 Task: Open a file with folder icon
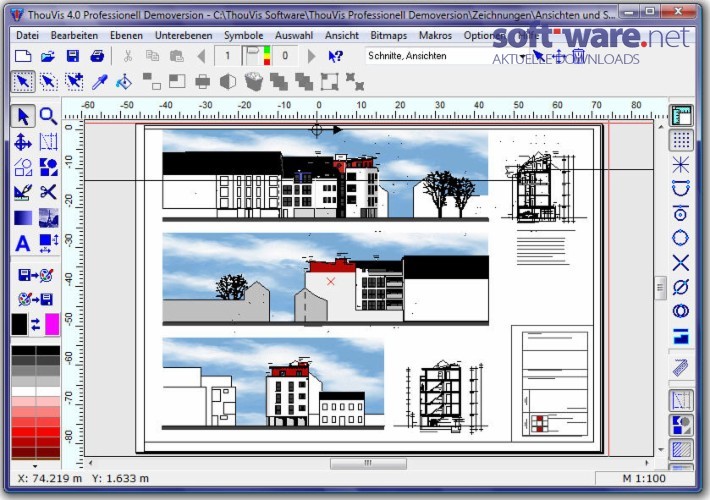click(x=48, y=56)
